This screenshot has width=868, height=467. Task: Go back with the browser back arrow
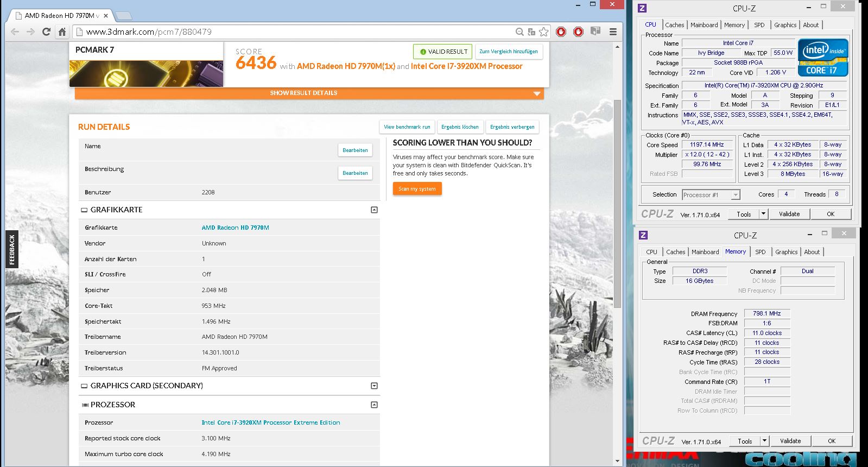[x=15, y=31]
